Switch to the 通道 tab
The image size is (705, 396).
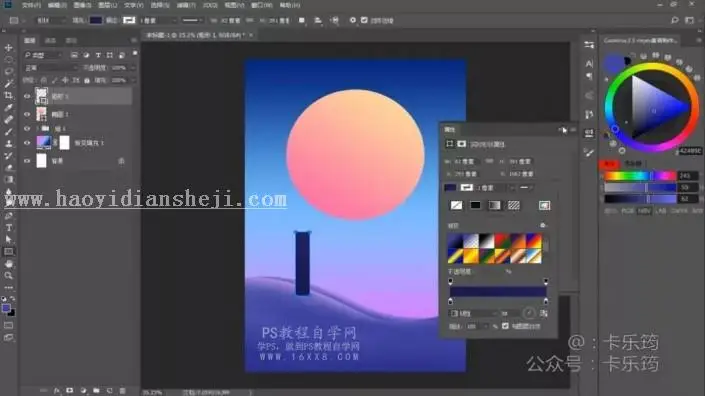point(50,40)
